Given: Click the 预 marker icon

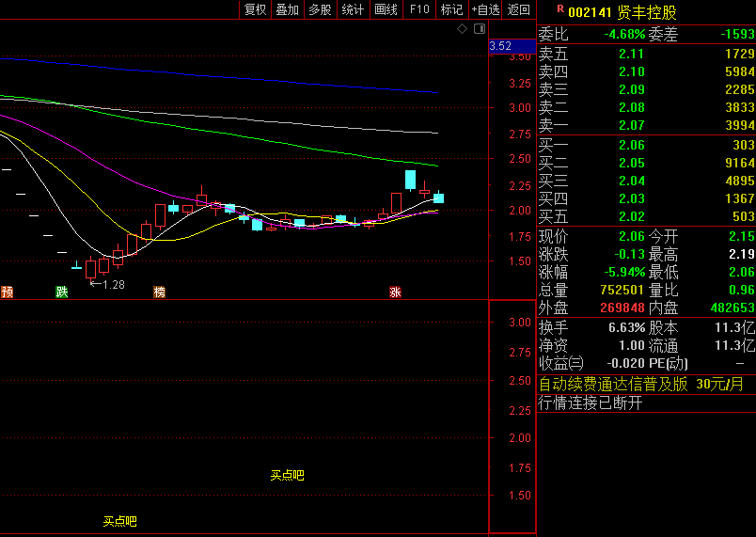Looking at the screenshot, I should click(7, 292).
